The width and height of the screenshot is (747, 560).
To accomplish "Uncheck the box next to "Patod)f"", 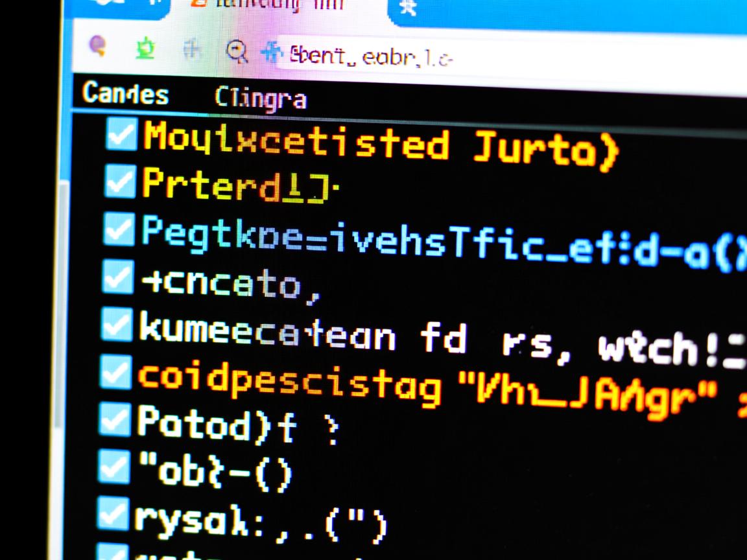I will click(x=115, y=420).
